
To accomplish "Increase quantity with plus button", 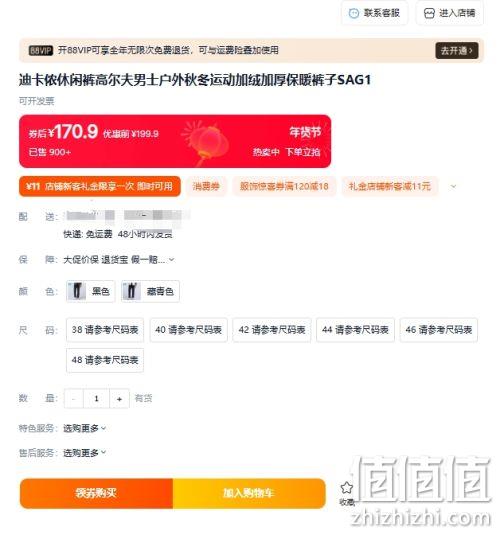I will coord(119,399).
